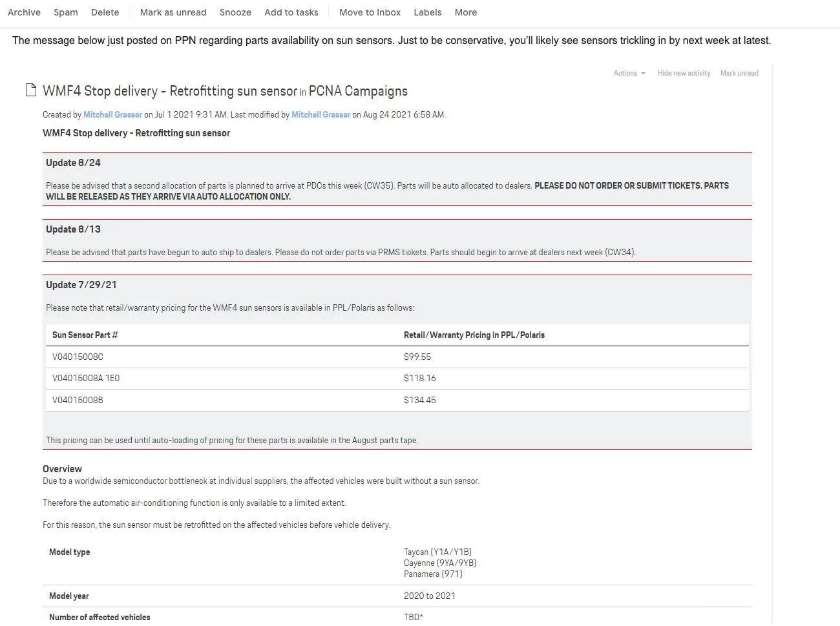
Task: Move the message to Inbox
Action: (370, 12)
